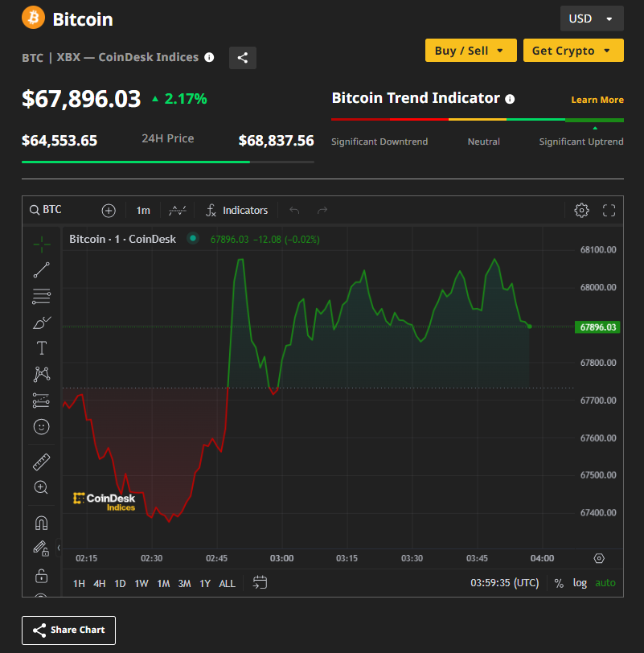Click the Neutral trend label

[x=483, y=142]
